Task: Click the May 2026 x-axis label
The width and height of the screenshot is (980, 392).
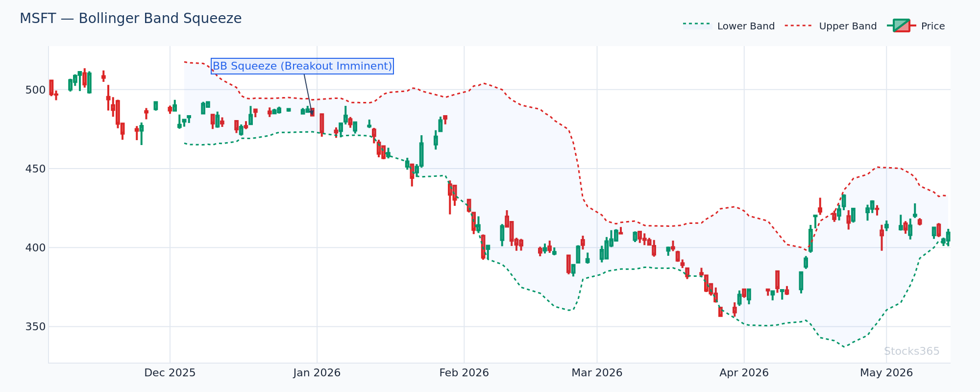Action: click(886, 373)
